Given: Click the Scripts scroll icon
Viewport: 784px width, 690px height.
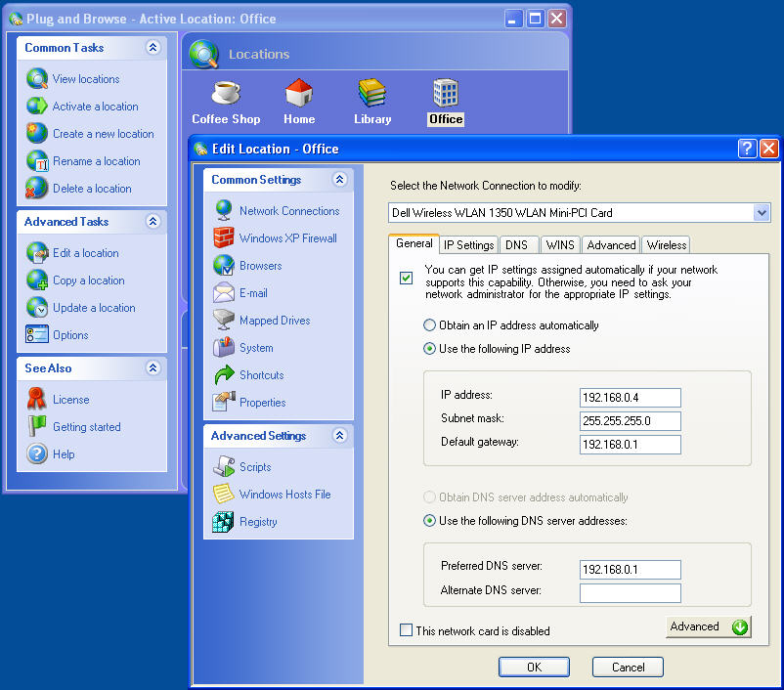Looking at the screenshot, I should pos(224,466).
